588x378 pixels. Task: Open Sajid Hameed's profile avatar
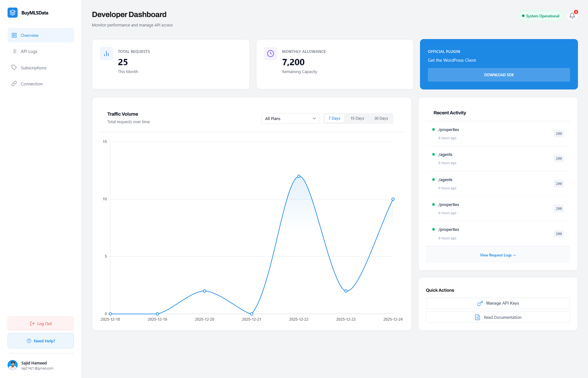(x=13, y=365)
